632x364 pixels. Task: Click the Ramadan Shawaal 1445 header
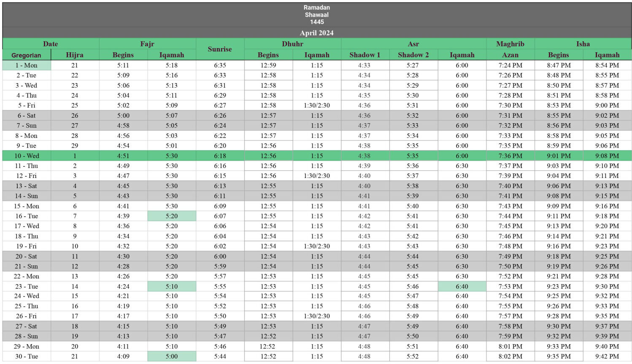(317, 15)
